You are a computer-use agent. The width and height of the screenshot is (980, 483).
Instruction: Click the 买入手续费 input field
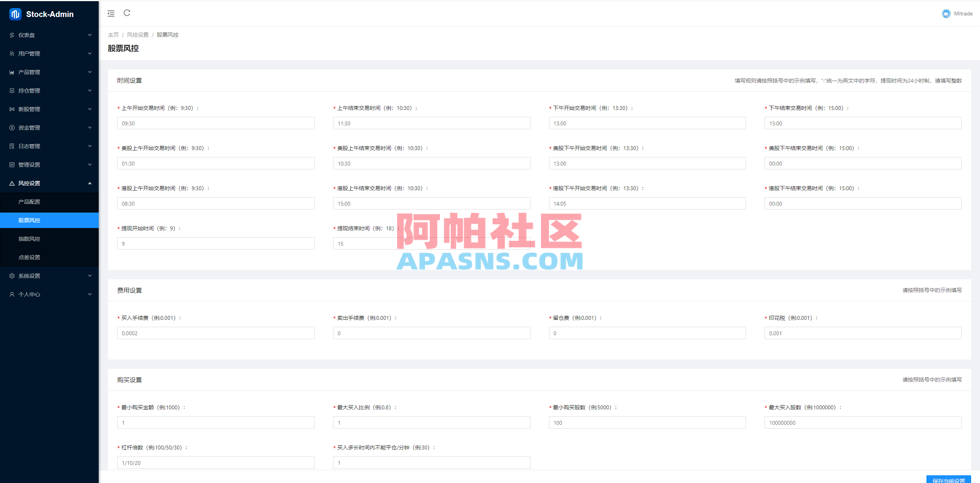pos(216,333)
